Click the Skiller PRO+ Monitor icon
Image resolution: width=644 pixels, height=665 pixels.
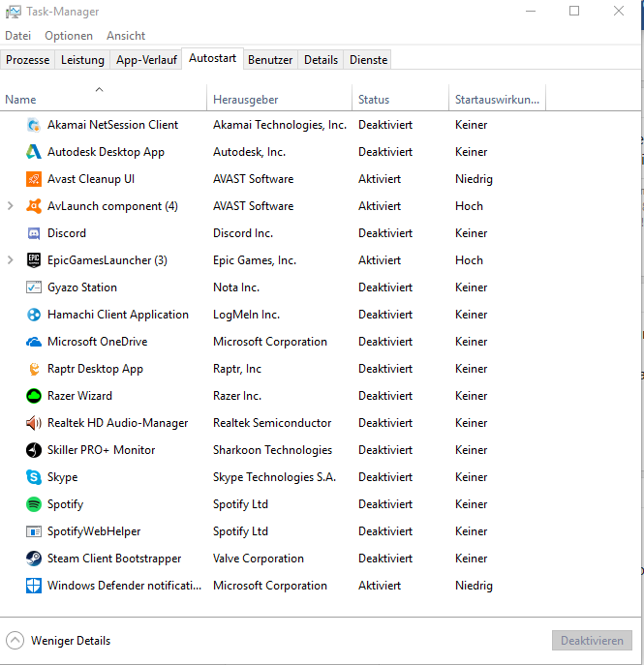[x=34, y=450]
